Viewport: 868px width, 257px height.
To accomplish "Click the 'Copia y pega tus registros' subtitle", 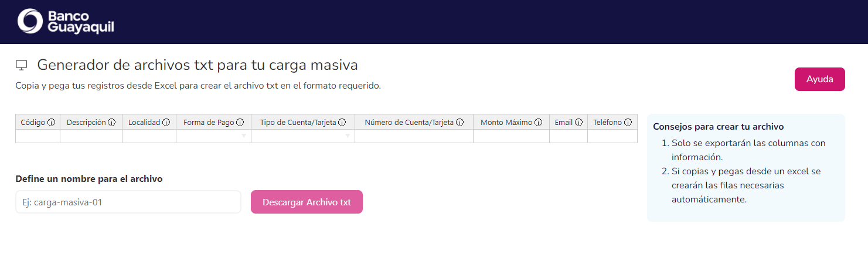I will pos(198,86).
